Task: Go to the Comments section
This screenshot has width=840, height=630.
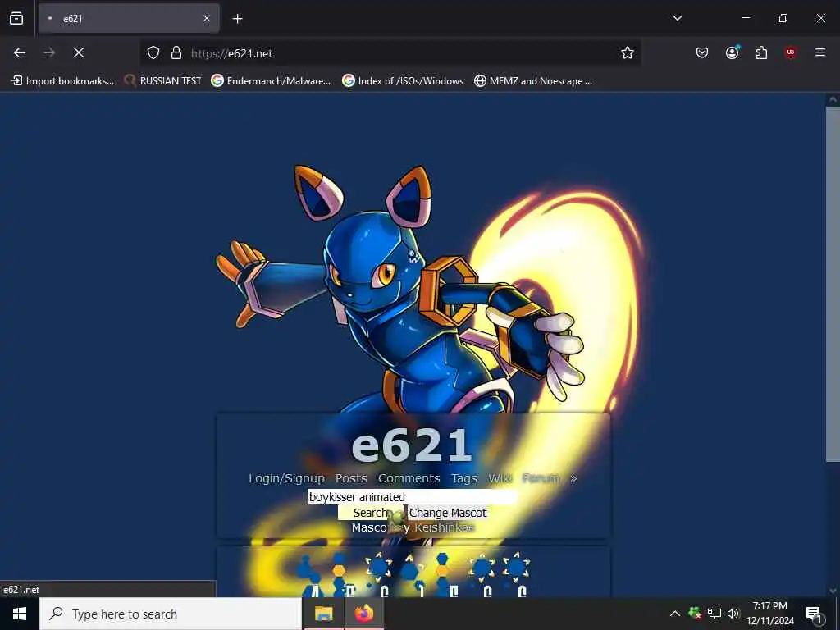Action: click(x=409, y=478)
